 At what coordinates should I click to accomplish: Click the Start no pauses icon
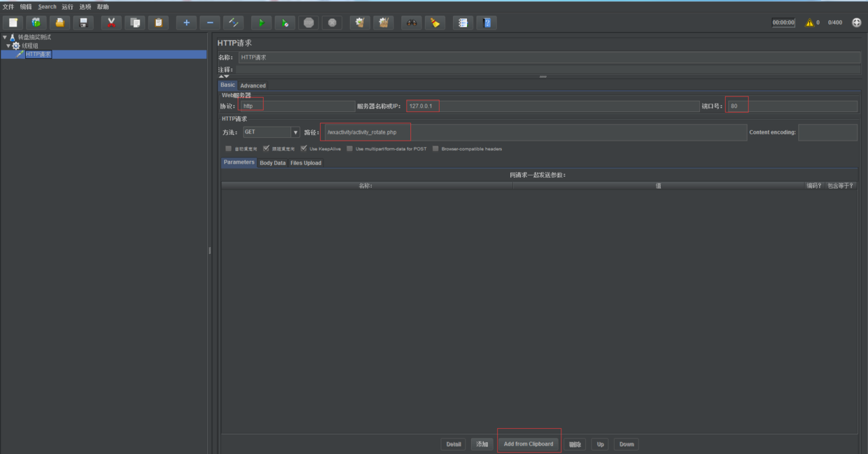[284, 22]
